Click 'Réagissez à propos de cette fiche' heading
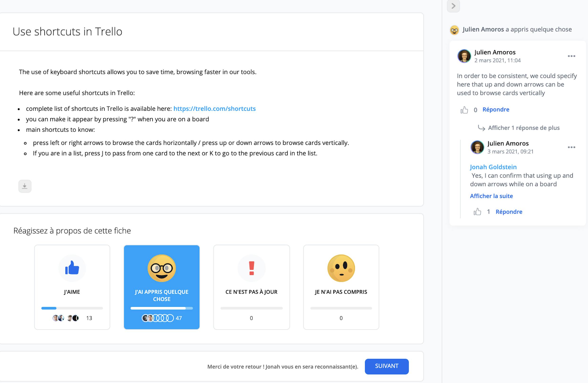This screenshot has height=383, width=588. 72,231
